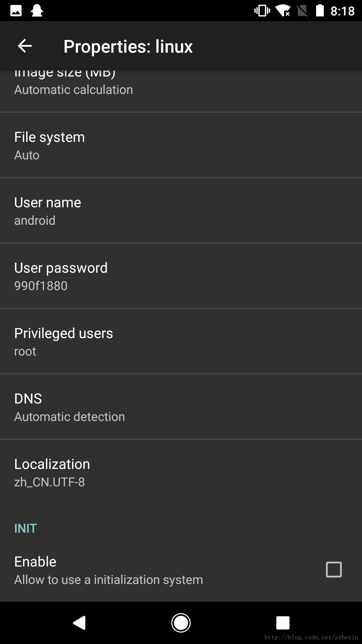
Task: Tap the back arrow in the header
Action: (x=25, y=46)
